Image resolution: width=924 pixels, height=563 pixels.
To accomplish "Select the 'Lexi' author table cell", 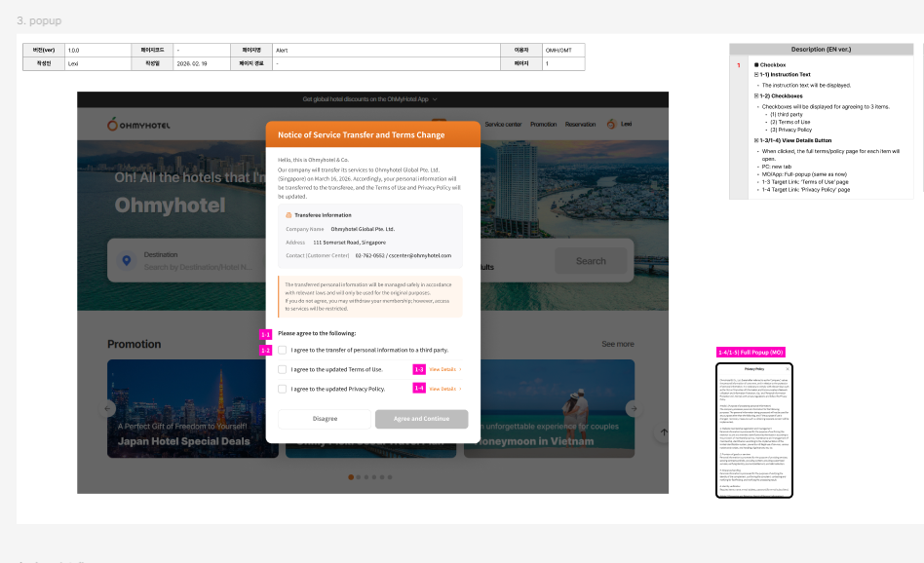I will [x=97, y=63].
